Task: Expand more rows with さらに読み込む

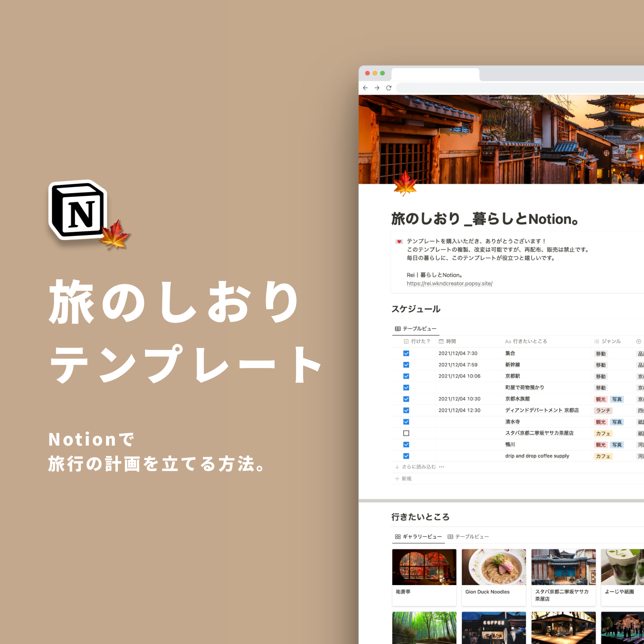Action: [x=418, y=467]
